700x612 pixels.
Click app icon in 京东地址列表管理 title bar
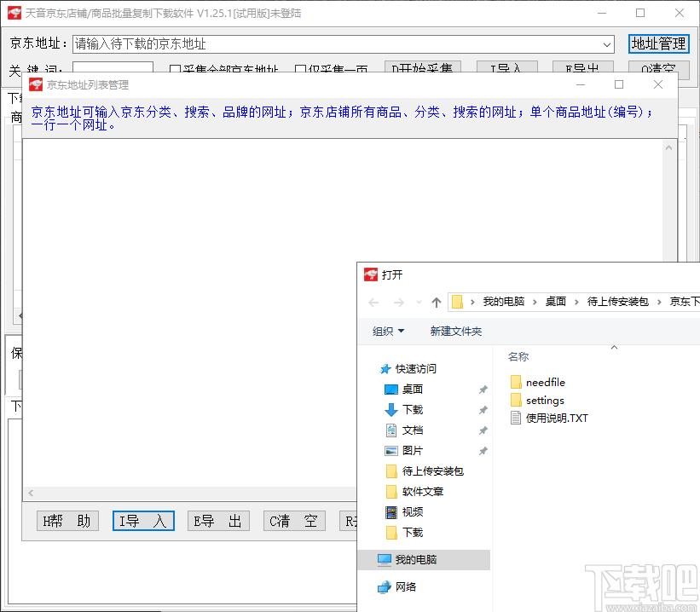click(35, 84)
